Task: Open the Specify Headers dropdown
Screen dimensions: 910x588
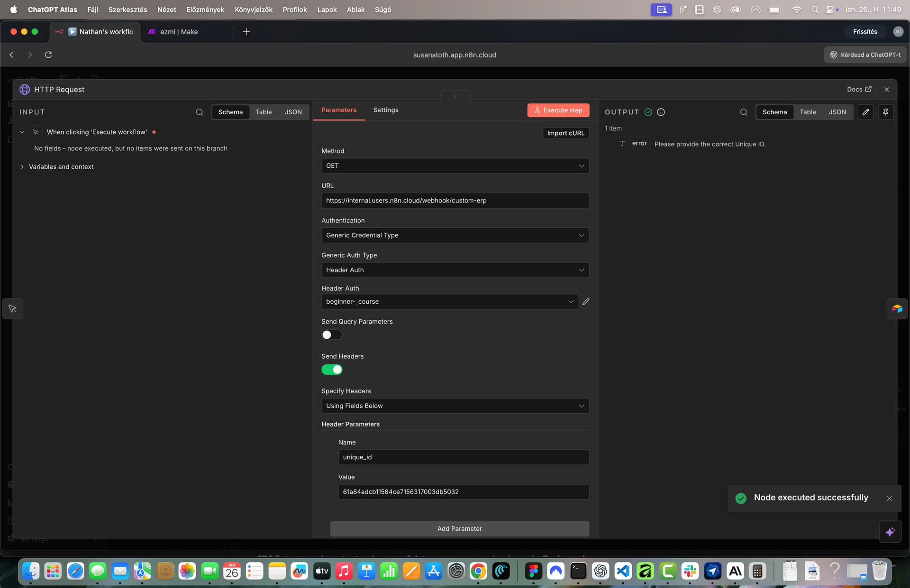Action: [455, 406]
